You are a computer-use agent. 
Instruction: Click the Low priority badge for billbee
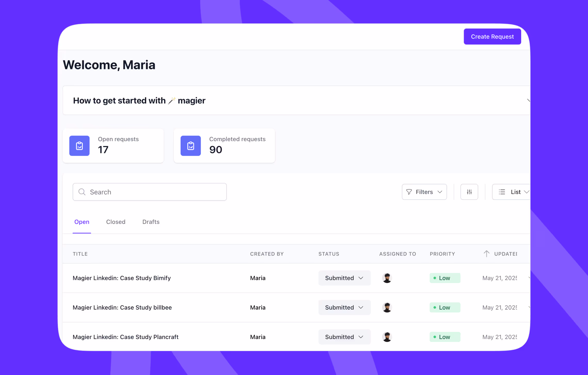click(x=445, y=307)
